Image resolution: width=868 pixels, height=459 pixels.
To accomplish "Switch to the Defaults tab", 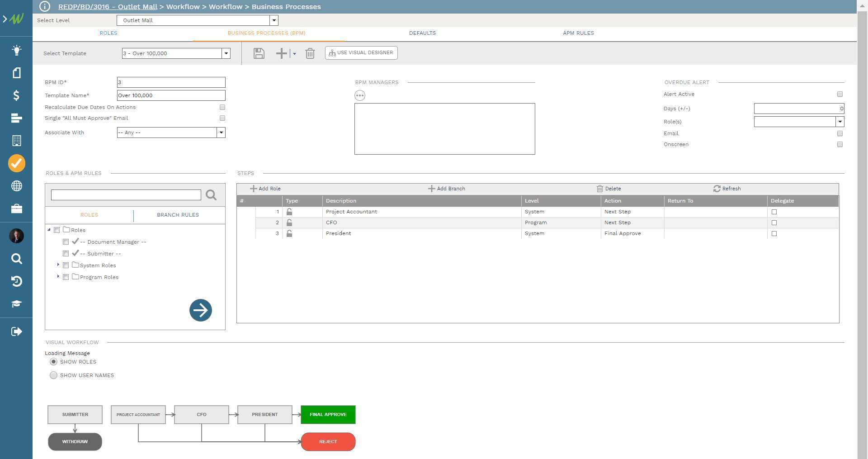I will tap(422, 33).
